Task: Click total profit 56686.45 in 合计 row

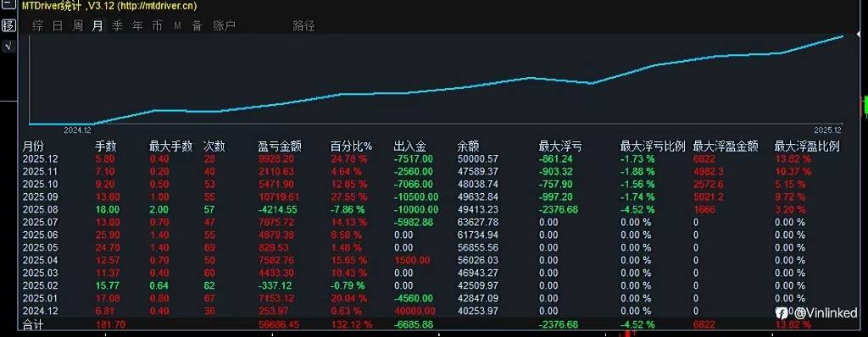Action: pyautogui.click(x=279, y=325)
